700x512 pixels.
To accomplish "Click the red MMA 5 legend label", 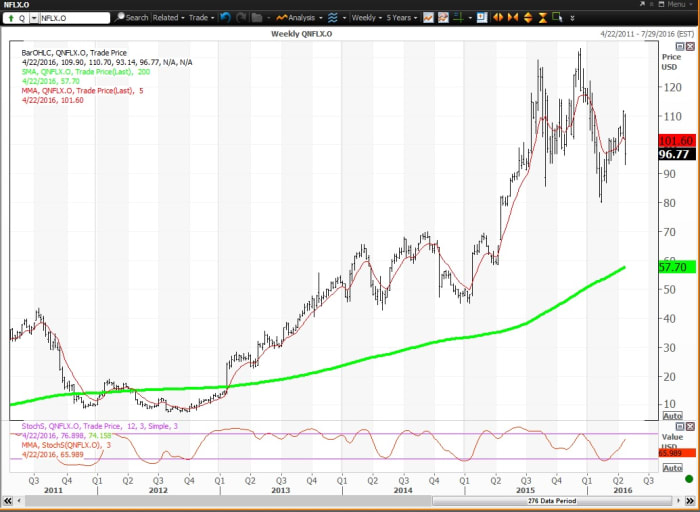I will click(x=82, y=91).
